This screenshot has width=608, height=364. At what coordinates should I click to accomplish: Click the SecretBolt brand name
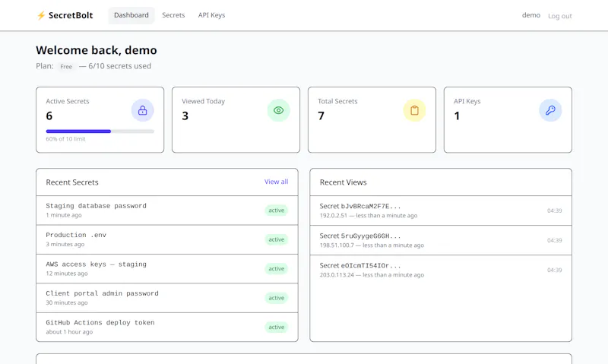click(x=71, y=15)
